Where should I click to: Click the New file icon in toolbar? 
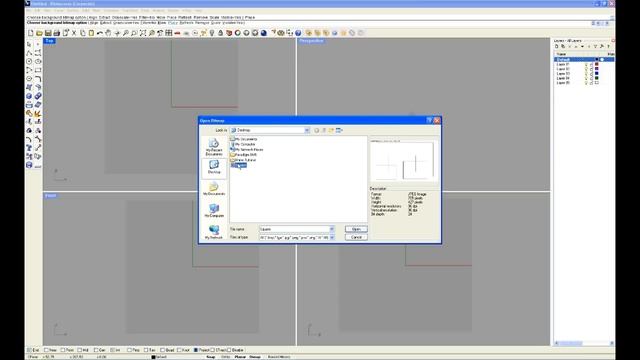(31, 33)
